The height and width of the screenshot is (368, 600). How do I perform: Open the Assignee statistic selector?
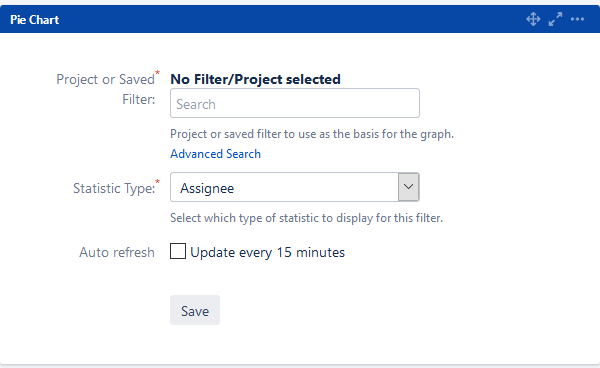(x=295, y=187)
